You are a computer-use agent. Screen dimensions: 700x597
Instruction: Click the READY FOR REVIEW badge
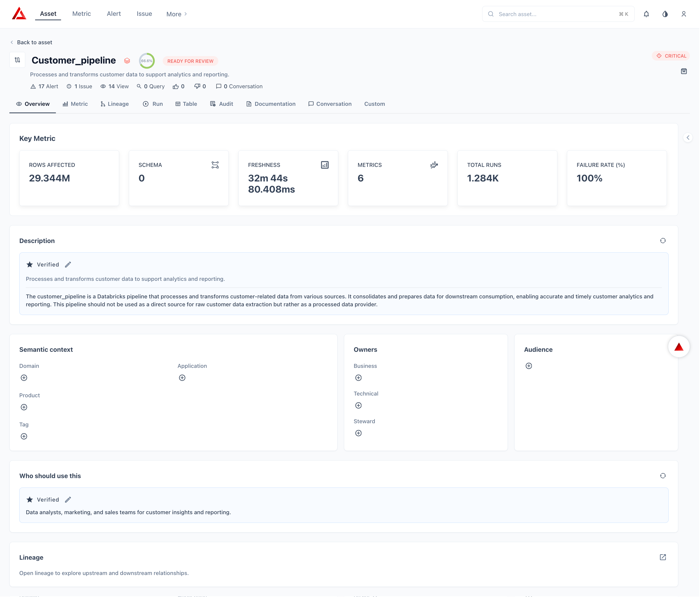click(x=190, y=61)
